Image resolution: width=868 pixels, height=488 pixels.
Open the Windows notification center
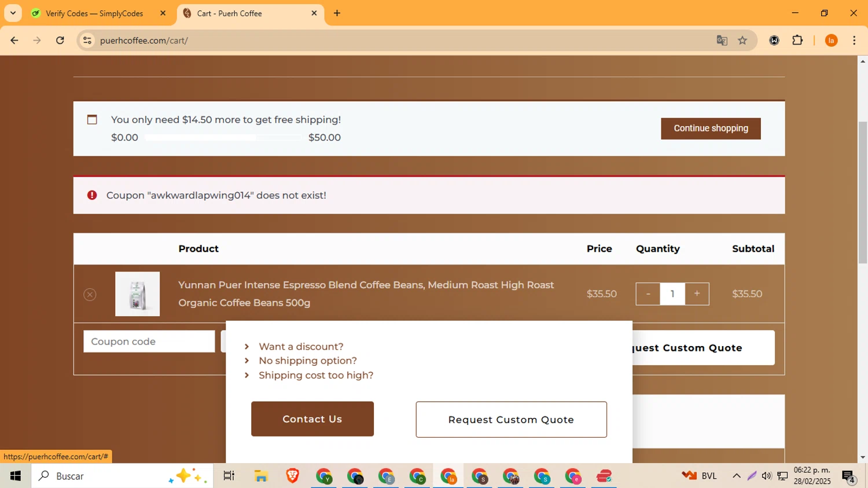(x=848, y=476)
